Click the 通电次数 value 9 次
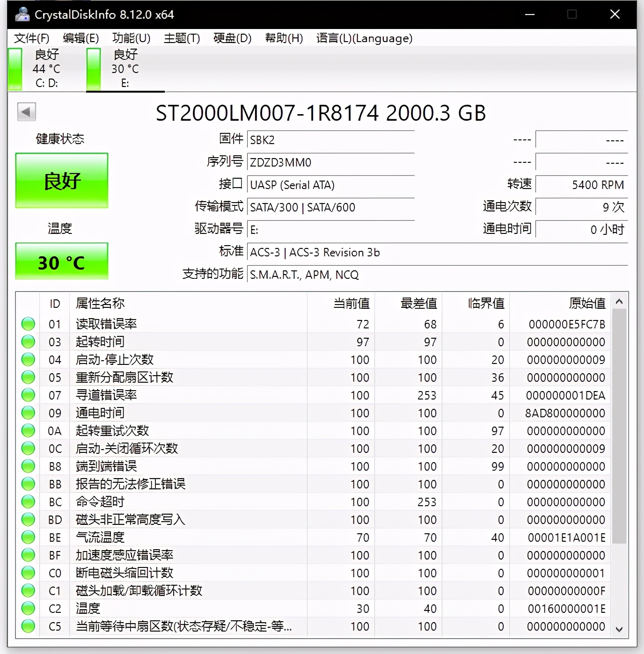 (x=581, y=207)
